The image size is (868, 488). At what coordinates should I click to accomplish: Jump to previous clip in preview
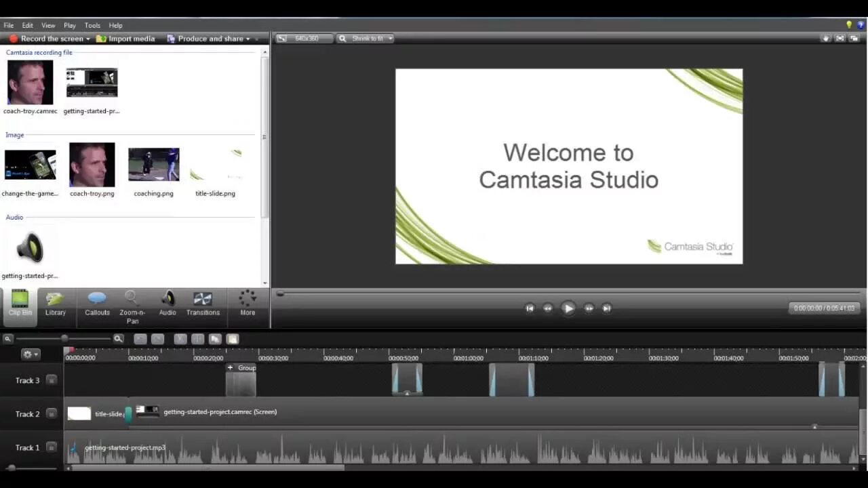point(530,308)
